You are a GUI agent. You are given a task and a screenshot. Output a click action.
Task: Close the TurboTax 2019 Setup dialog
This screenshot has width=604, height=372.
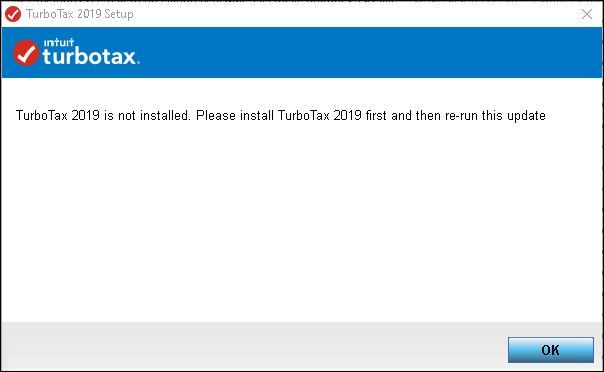coord(587,14)
